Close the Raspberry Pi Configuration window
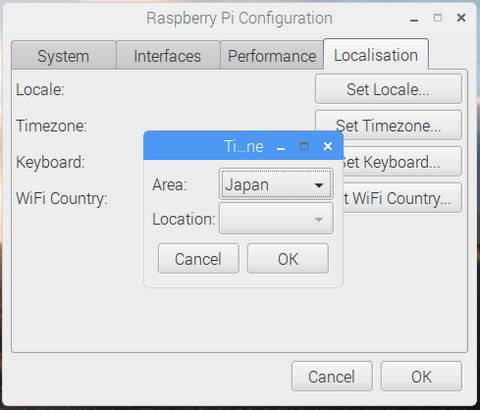Viewport: 480px width, 410px height. 461,18
